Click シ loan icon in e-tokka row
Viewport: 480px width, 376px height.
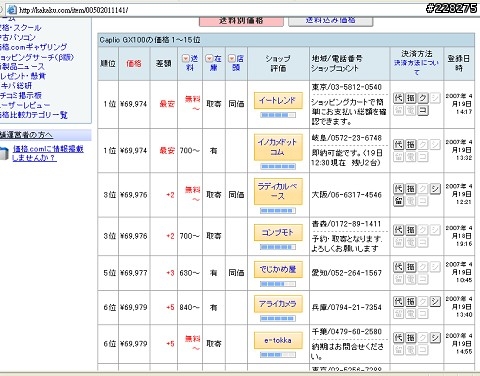coord(435,338)
